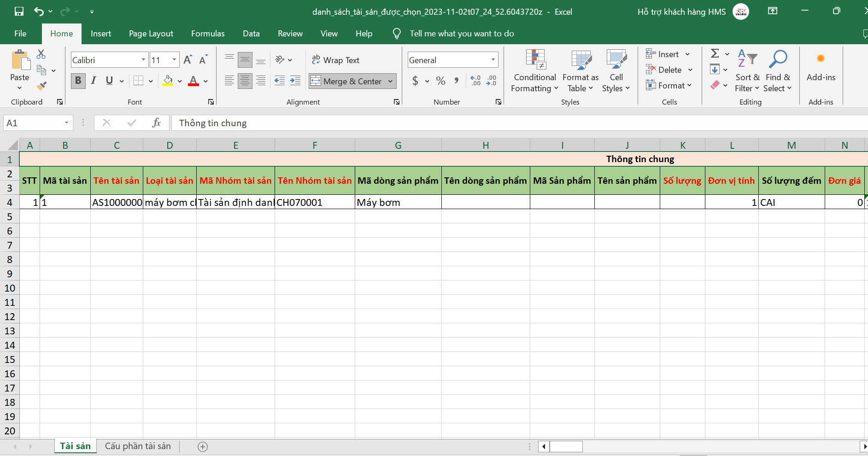
Task: Click the Cut scissors icon
Action: pyautogui.click(x=41, y=54)
